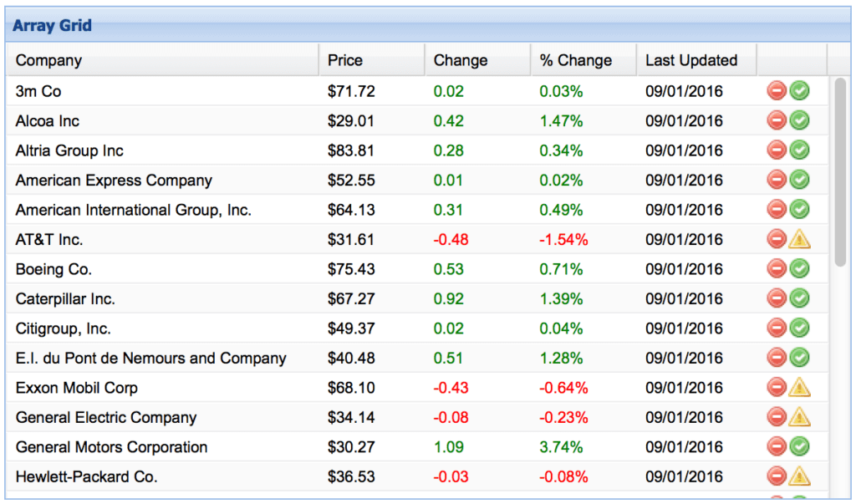This screenshot has width=856, height=504.
Task: Click green check icon for American International Group
Action: click(x=800, y=209)
